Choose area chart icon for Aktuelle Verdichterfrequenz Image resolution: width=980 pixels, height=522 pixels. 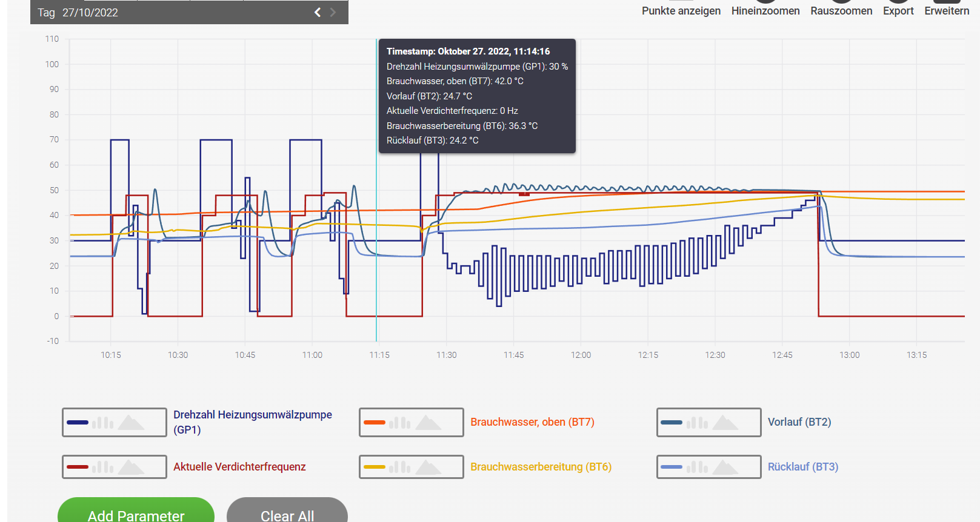[x=131, y=467]
